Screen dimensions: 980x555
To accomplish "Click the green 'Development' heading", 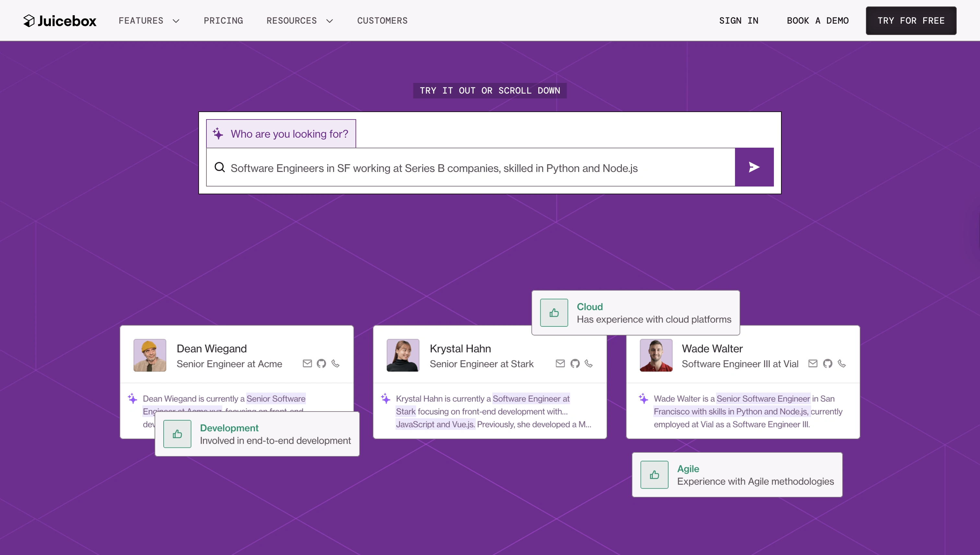I will point(229,428).
